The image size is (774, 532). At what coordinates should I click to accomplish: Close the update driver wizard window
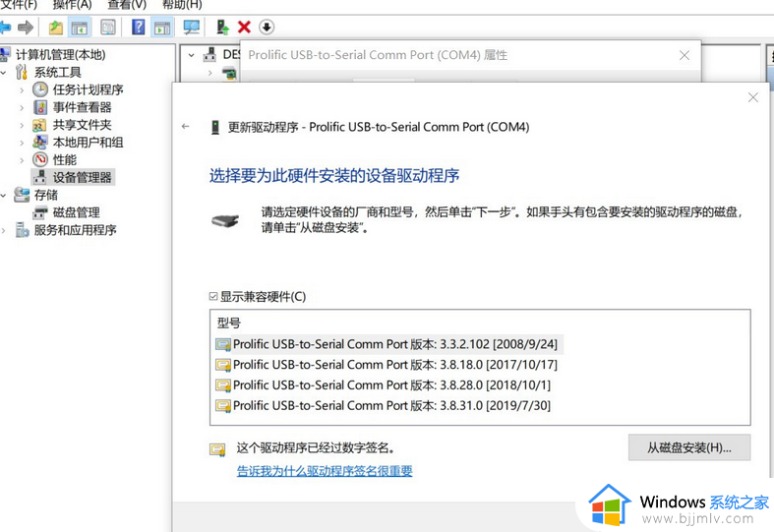point(752,97)
